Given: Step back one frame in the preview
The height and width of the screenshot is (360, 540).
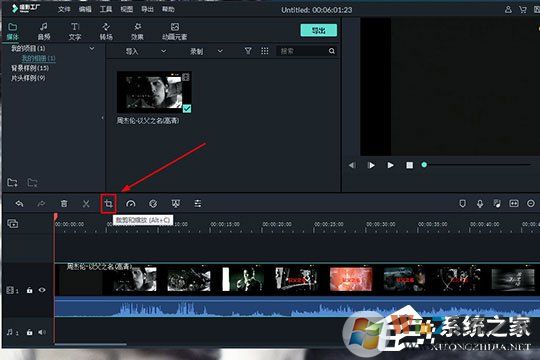Looking at the screenshot, I should (352, 165).
